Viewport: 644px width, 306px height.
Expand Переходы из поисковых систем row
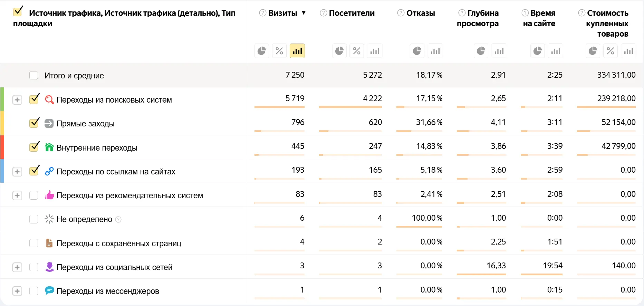pos(17,100)
